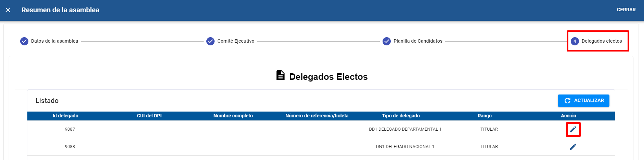
Task: Click checkmark icon for Planilla de Candidatos
Action: pos(387,41)
